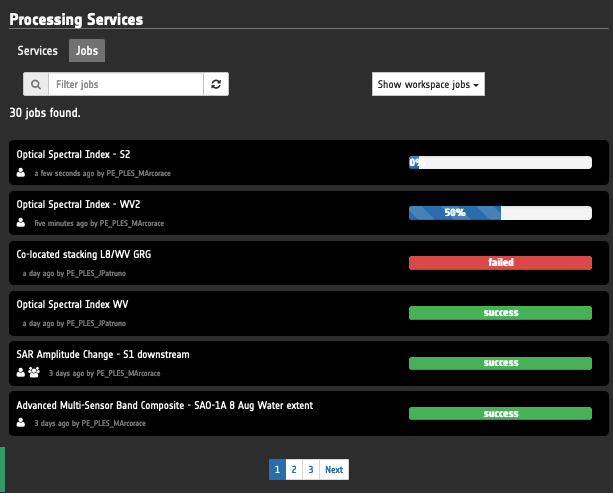Select the Jobs tab
Image resolution: width=613 pixels, height=493 pixels.
[x=87, y=51]
